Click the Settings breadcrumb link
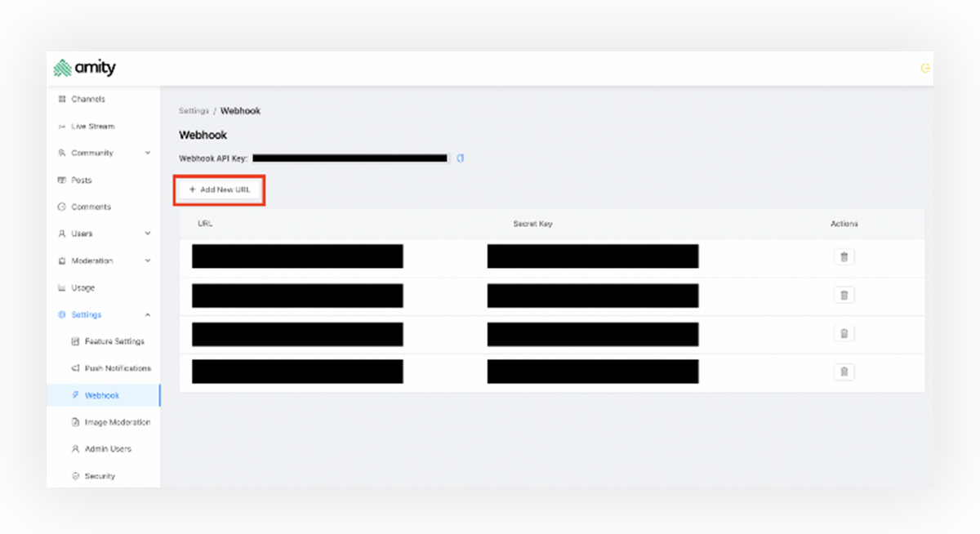980x534 pixels. pyautogui.click(x=194, y=111)
